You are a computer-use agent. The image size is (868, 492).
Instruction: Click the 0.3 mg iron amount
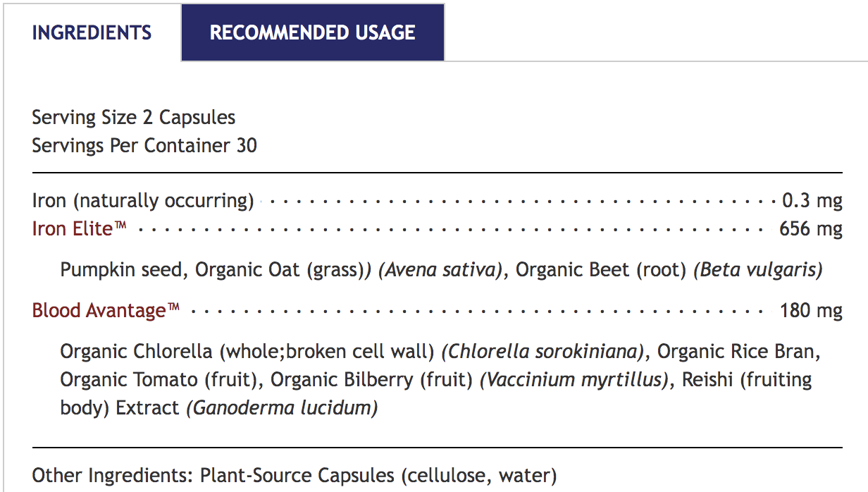point(812,200)
